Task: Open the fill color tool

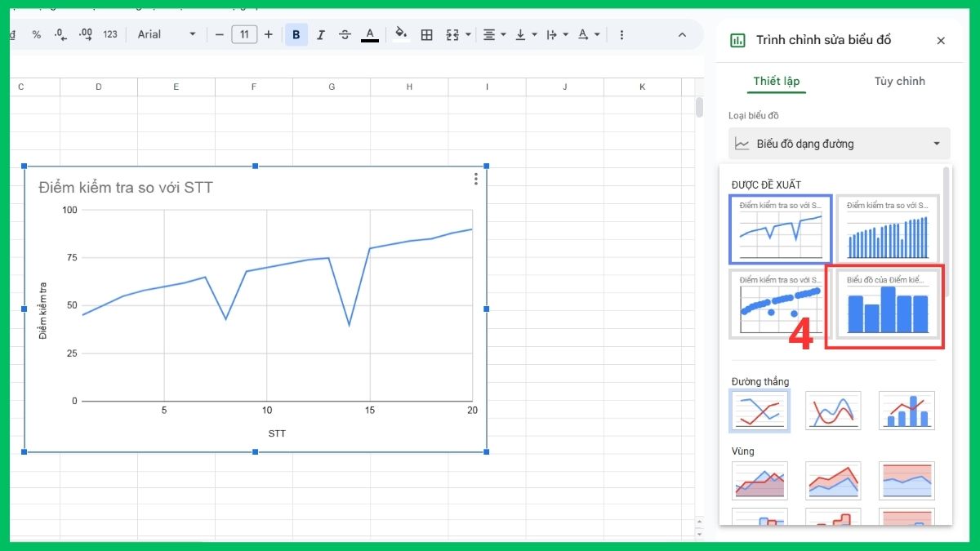Action: 399,34
